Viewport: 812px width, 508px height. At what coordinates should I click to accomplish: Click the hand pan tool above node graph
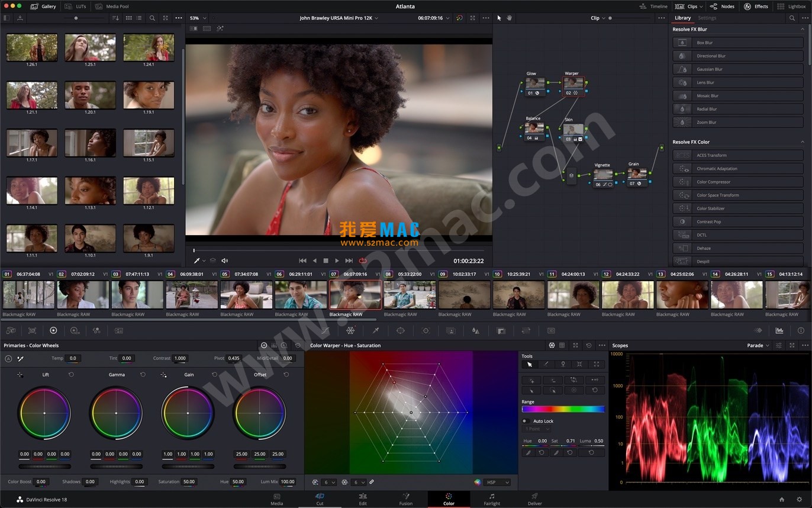pyautogui.click(x=509, y=18)
